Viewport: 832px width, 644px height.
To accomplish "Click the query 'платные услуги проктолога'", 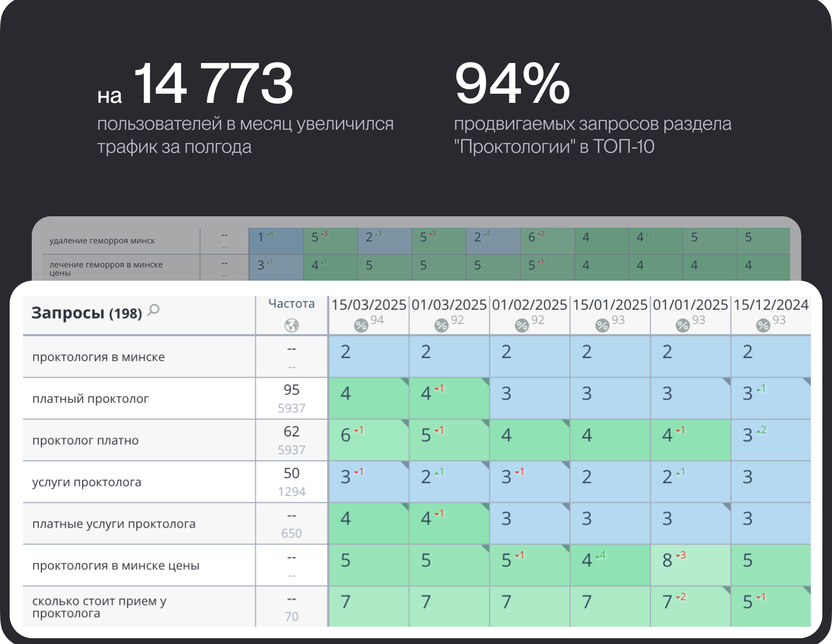I will click(114, 524).
